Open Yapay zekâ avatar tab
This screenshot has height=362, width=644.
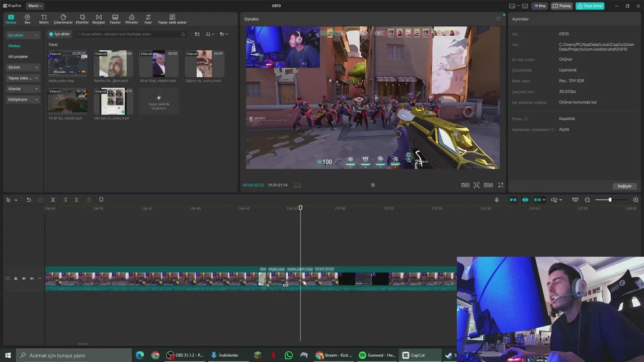pos(172,19)
